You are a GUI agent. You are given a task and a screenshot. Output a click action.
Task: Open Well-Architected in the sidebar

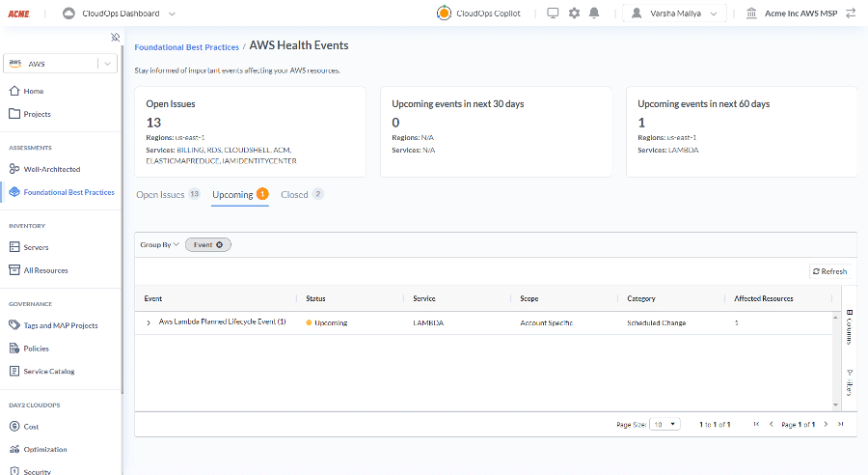pos(52,169)
